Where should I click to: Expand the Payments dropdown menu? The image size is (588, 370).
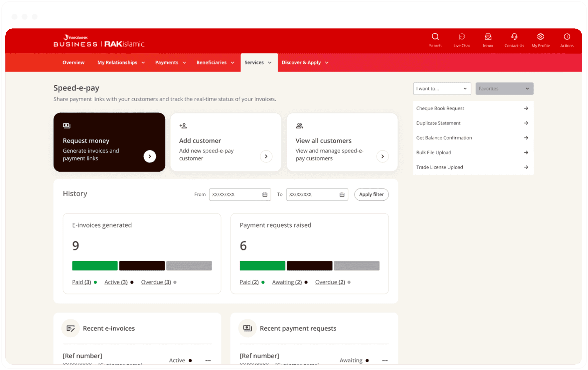pos(171,63)
